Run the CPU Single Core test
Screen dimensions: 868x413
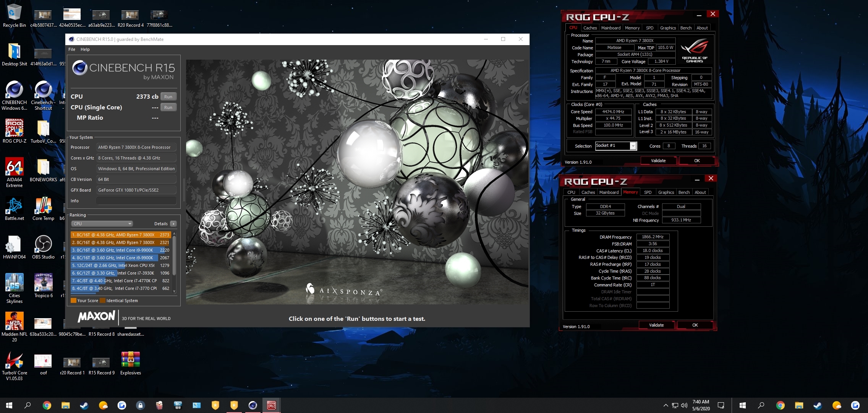click(168, 107)
